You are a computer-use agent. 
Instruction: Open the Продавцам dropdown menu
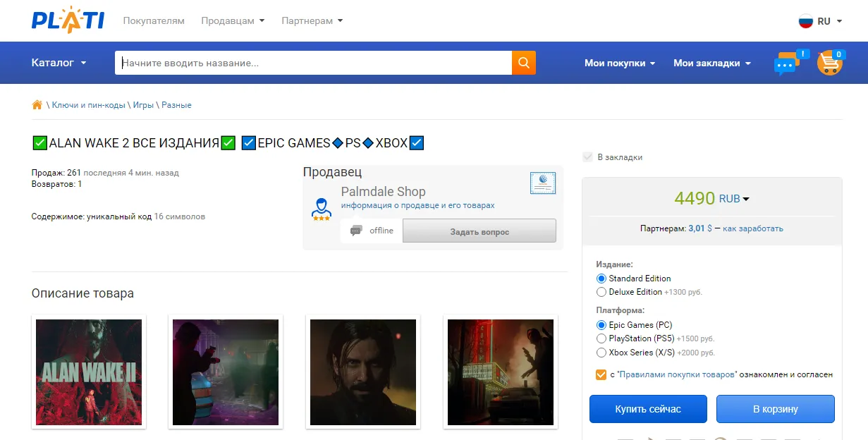pyautogui.click(x=233, y=21)
